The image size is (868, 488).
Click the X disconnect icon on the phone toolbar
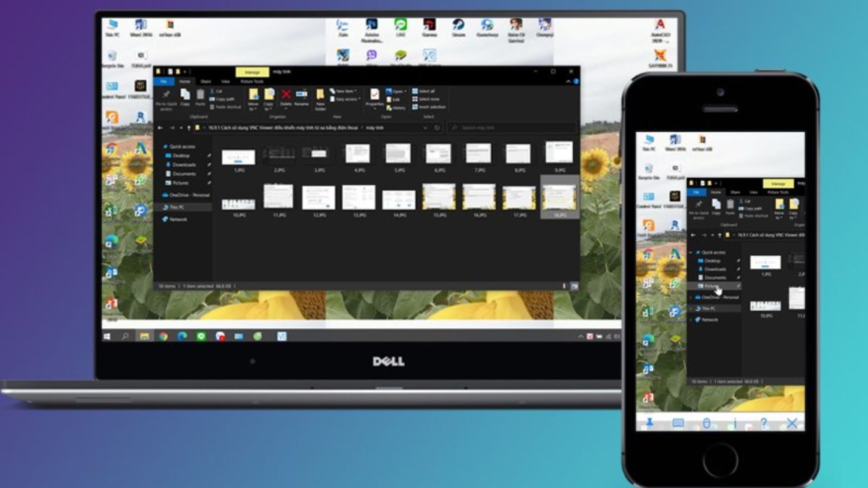791,423
